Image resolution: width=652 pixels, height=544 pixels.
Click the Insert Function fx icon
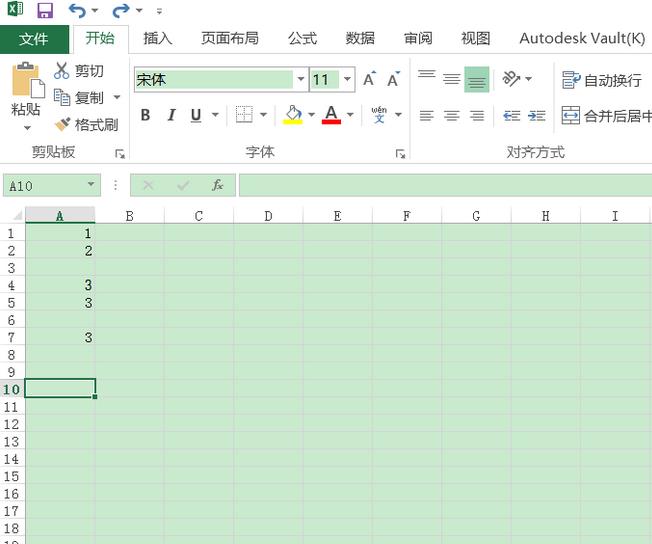[x=217, y=185]
